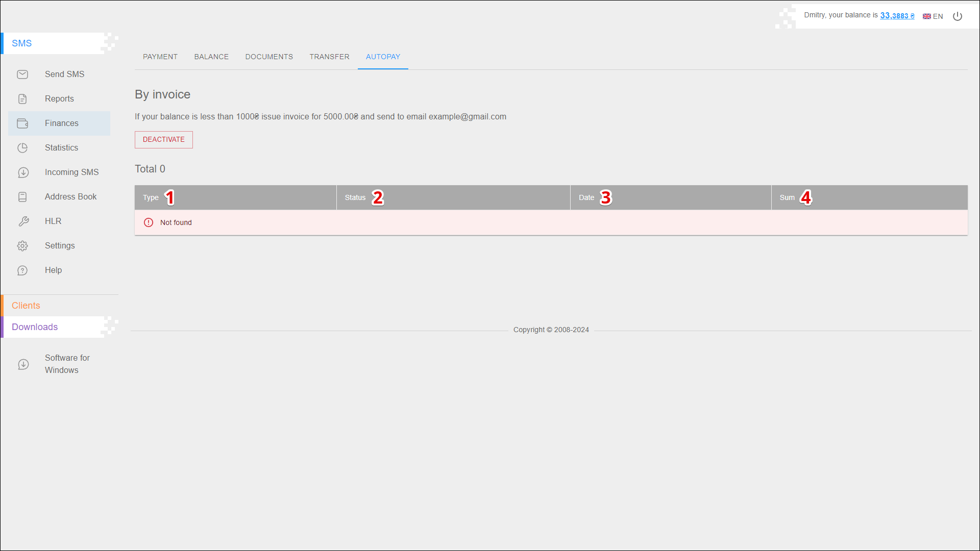980x551 pixels.
Task: Click the Address Book icon
Action: point(22,197)
